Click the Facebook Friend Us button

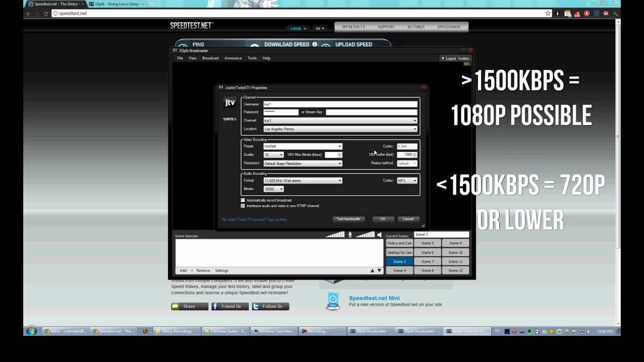pyautogui.click(x=230, y=306)
